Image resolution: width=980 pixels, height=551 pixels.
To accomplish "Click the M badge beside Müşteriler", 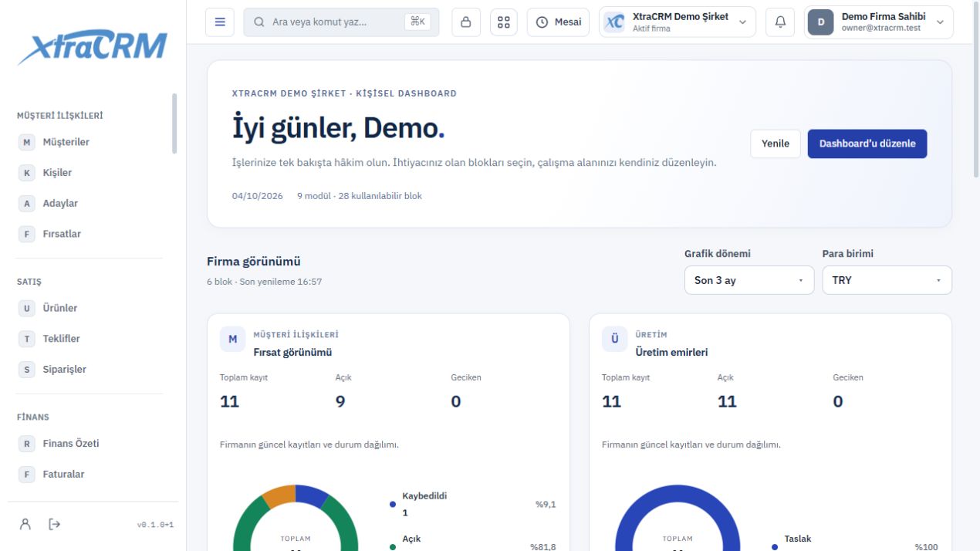I will pyautogui.click(x=27, y=142).
